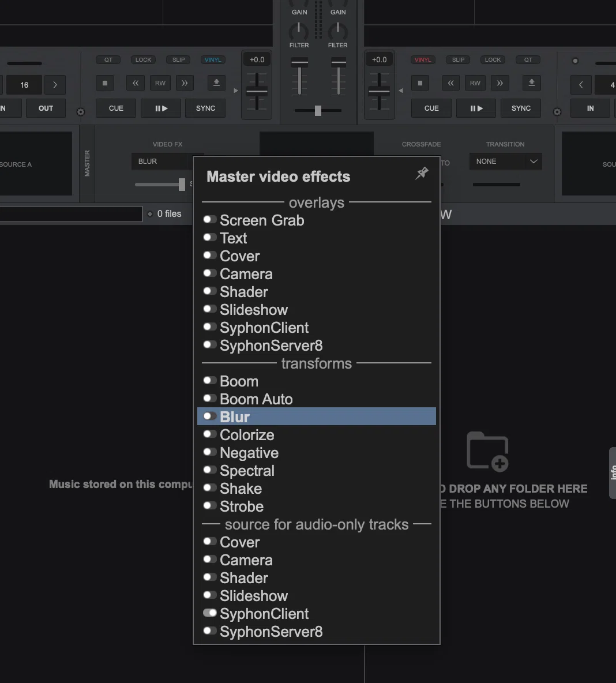Decrease right loop size with left chevron
Viewport: 616px width, 683px height.
click(x=581, y=85)
